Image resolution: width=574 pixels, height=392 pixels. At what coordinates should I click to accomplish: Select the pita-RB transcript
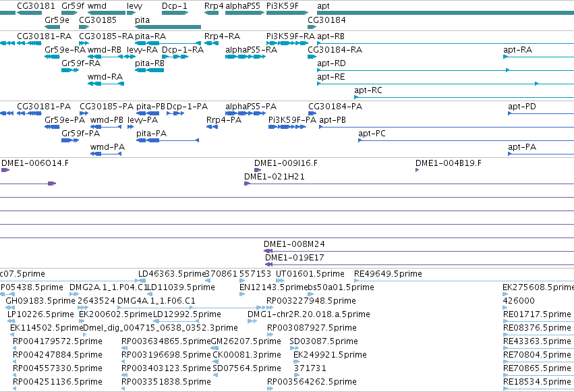(x=149, y=70)
